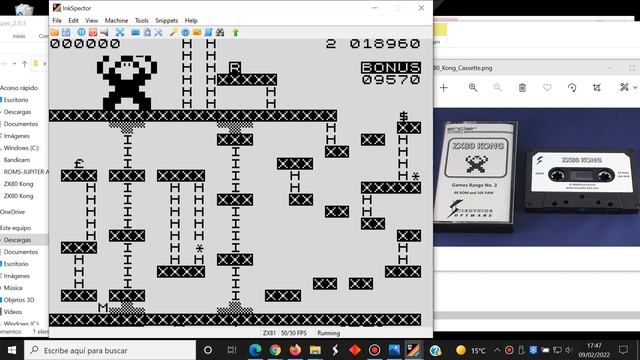The height and width of the screenshot is (360, 640).
Task: Click the sound speaker icon in InkSpector toolbar
Action: tap(104, 32)
